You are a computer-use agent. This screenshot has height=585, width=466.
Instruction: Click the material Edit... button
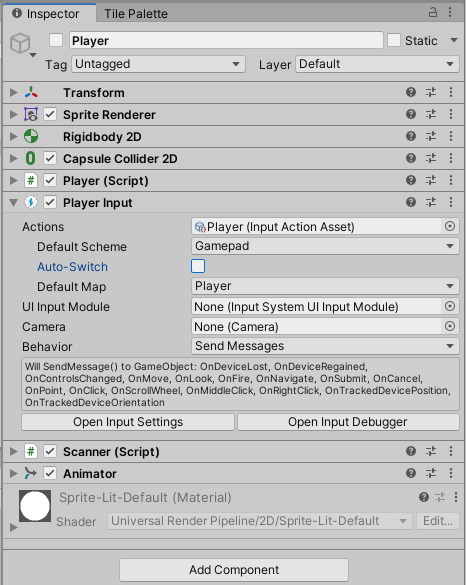click(438, 520)
